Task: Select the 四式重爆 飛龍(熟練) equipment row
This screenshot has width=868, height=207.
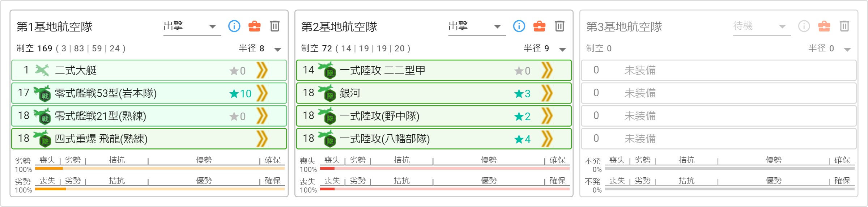Action: [x=149, y=139]
